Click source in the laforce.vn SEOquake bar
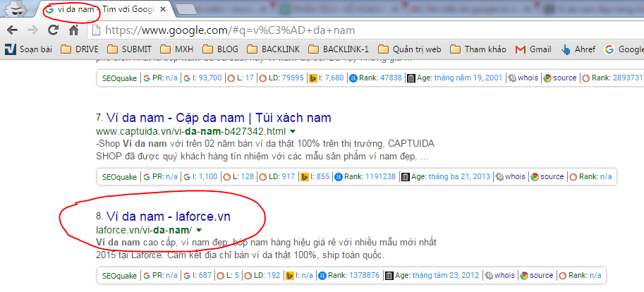The width and height of the screenshot is (644, 292). pos(541,275)
